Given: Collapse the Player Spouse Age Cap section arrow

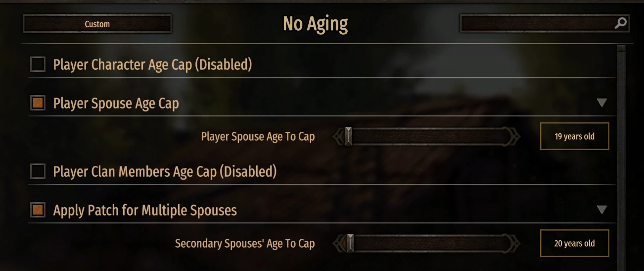Looking at the screenshot, I should (x=601, y=103).
